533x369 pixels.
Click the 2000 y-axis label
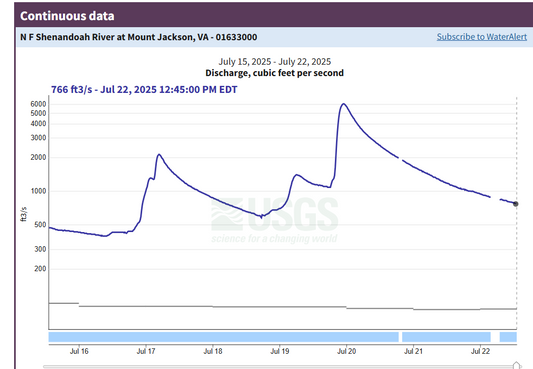pyautogui.click(x=38, y=158)
